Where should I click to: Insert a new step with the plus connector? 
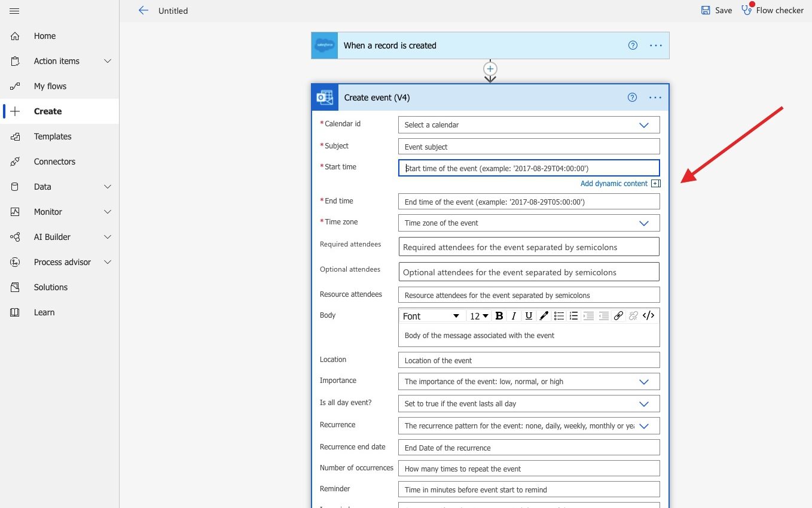pos(490,69)
